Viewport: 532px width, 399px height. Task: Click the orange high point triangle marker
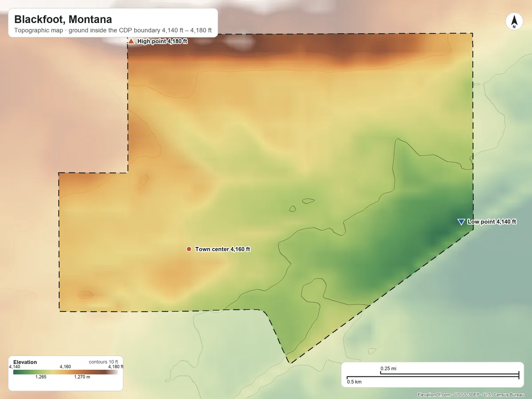(x=131, y=41)
